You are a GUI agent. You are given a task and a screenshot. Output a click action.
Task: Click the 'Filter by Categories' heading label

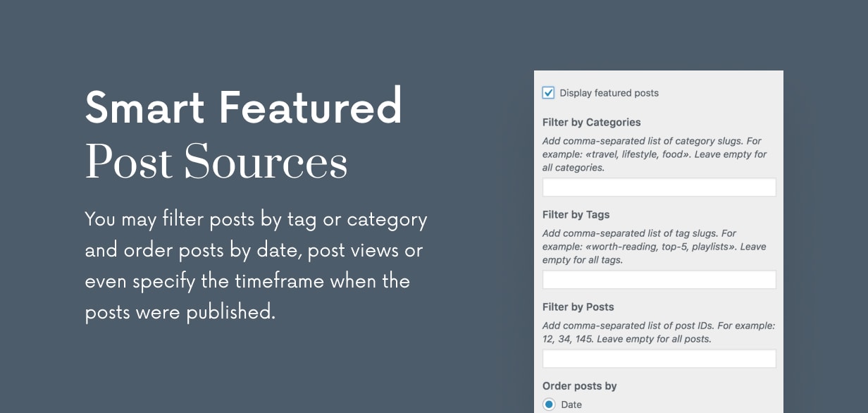click(x=591, y=122)
